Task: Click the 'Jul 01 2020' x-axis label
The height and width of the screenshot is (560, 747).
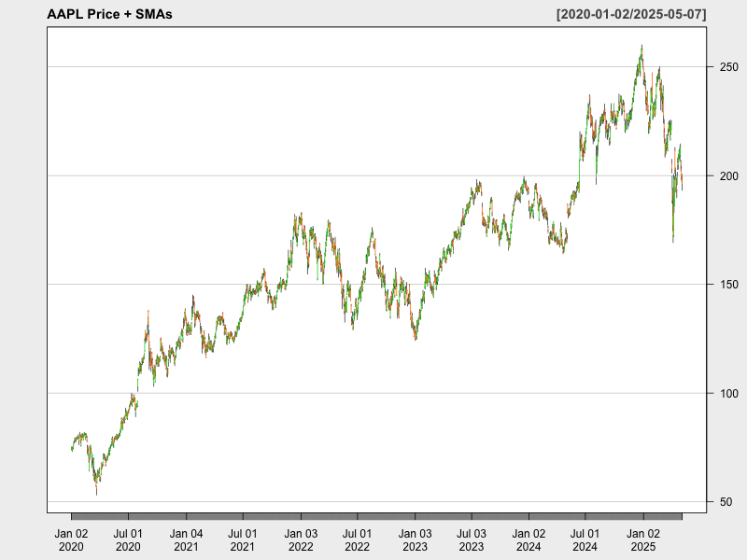Action: 128,540
